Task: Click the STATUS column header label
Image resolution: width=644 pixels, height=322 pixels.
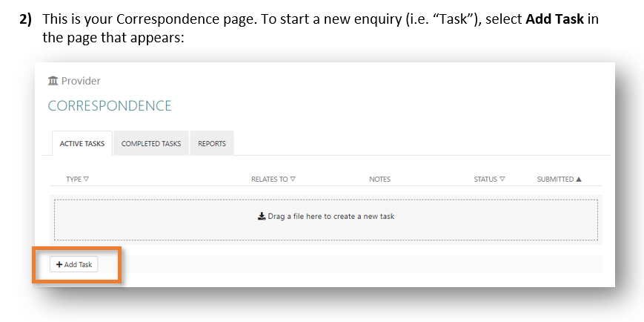Action: [485, 179]
